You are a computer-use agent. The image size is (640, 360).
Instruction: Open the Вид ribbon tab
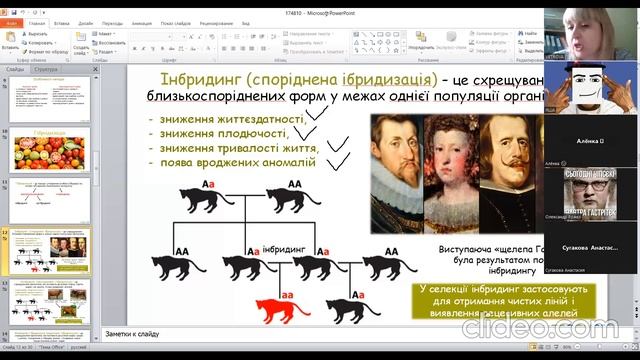[245, 24]
